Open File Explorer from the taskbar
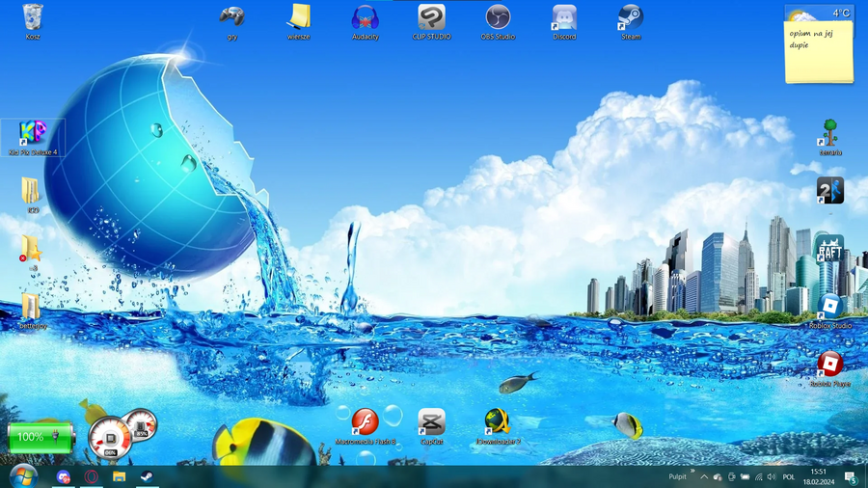The image size is (868, 488). pos(119,476)
